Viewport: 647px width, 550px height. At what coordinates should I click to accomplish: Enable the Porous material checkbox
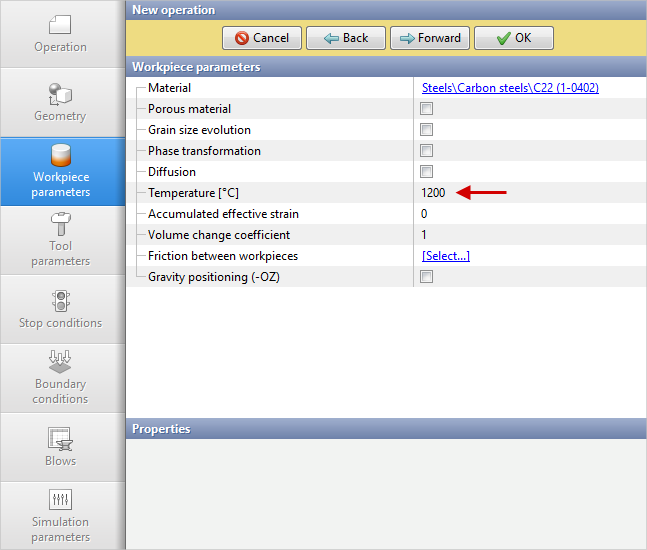point(427,109)
